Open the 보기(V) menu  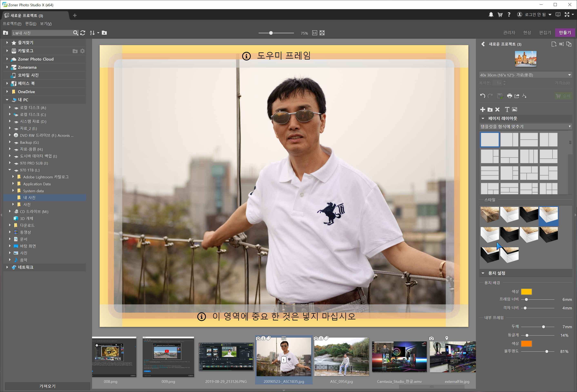46,24
